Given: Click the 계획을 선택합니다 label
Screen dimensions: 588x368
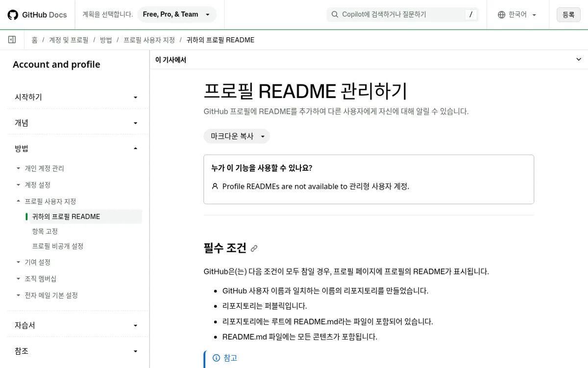Looking at the screenshot, I should coord(108,14).
